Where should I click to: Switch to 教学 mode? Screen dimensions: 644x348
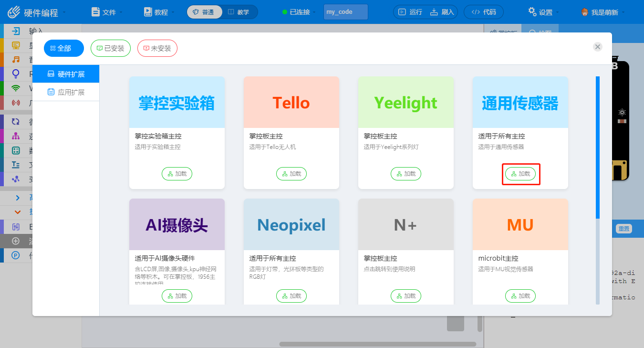point(239,12)
